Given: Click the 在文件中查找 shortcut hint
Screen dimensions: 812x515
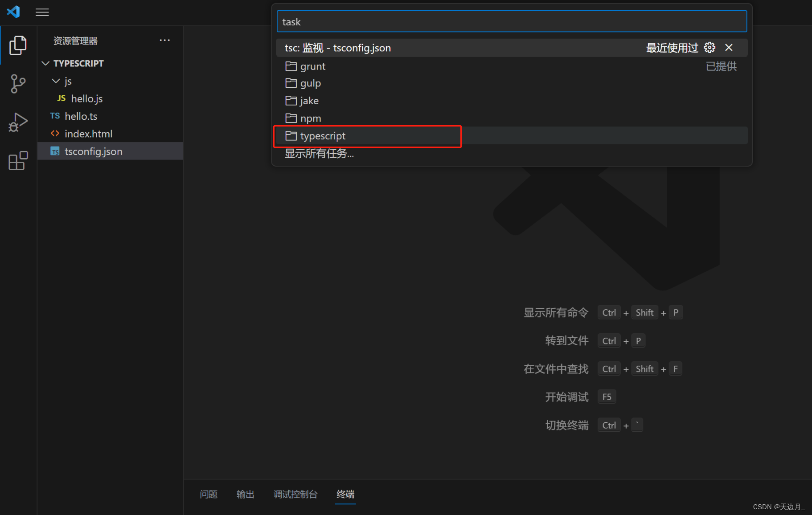Looking at the screenshot, I should (556, 369).
